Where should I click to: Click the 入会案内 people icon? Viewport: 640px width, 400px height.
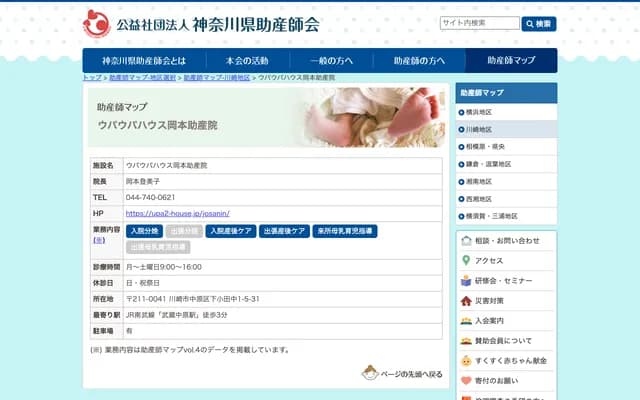(x=466, y=321)
